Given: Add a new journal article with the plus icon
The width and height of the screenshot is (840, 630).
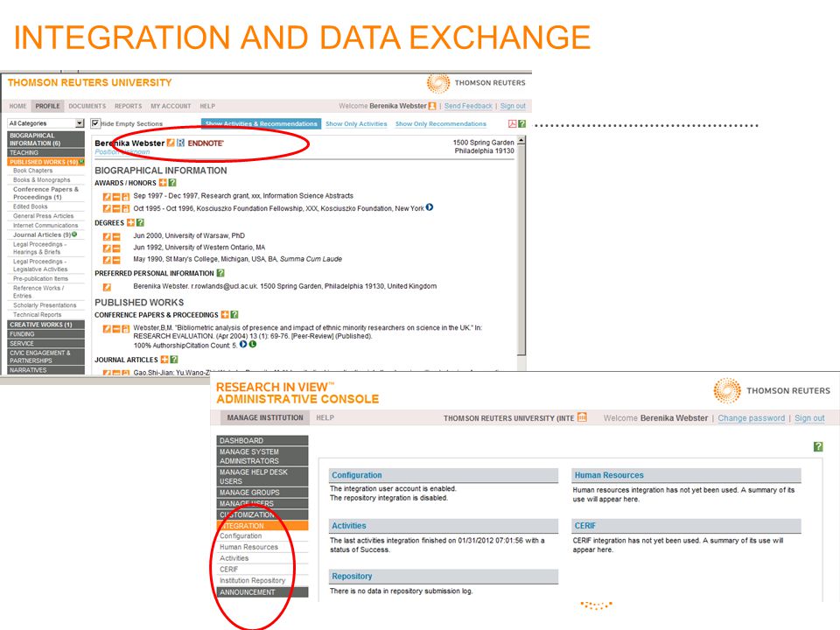Looking at the screenshot, I should pos(164,360).
